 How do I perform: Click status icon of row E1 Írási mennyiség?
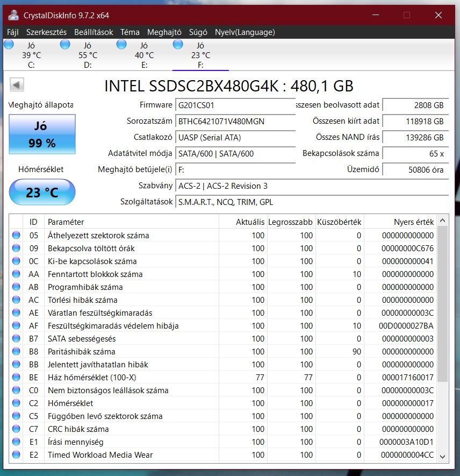(16, 442)
